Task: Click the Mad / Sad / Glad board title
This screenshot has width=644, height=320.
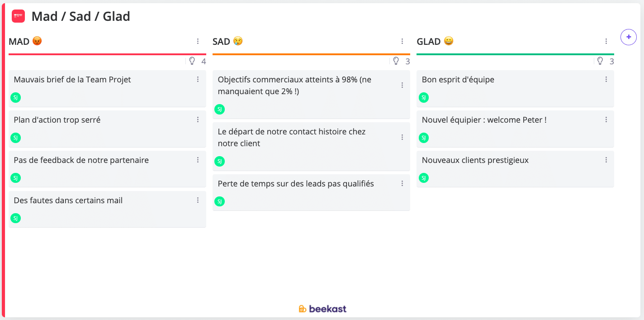Action: click(81, 17)
